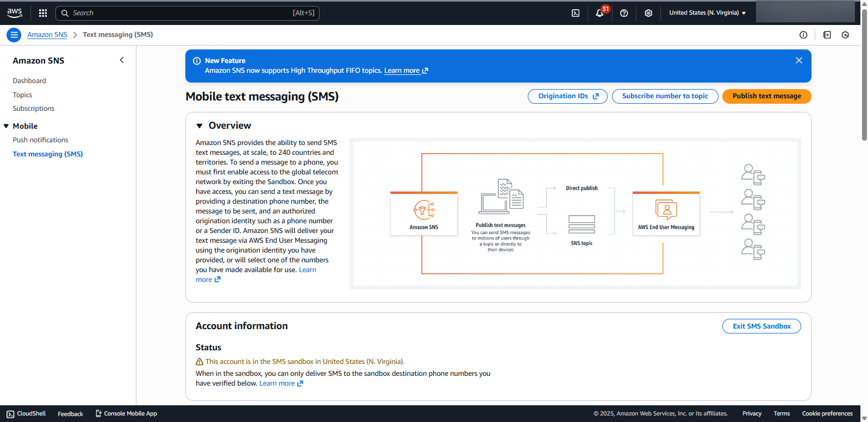Viewport: 868px width, 422px height.
Task: Toggle the hamburger navigation menu
Action: click(14, 35)
